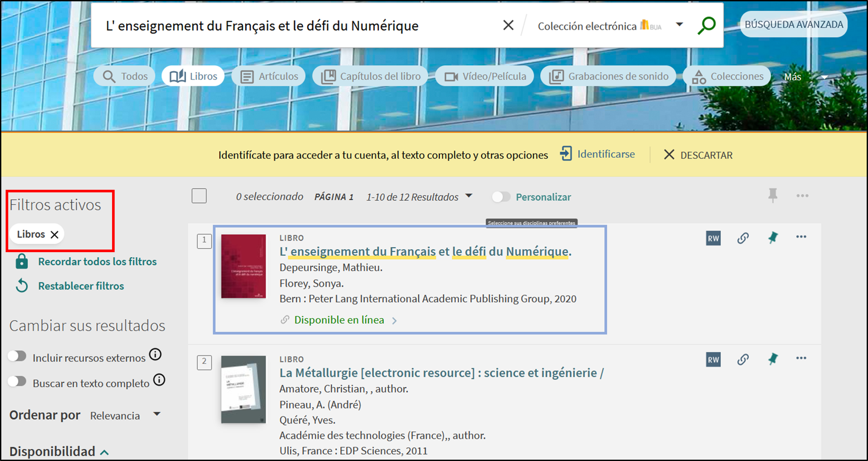This screenshot has width=868, height=461.
Task: Enable Buscar en texto completo toggle
Action: pyautogui.click(x=17, y=382)
